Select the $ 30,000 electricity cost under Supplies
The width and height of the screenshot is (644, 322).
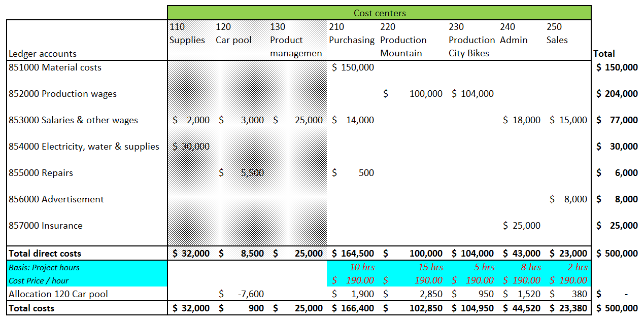tap(191, 147)
